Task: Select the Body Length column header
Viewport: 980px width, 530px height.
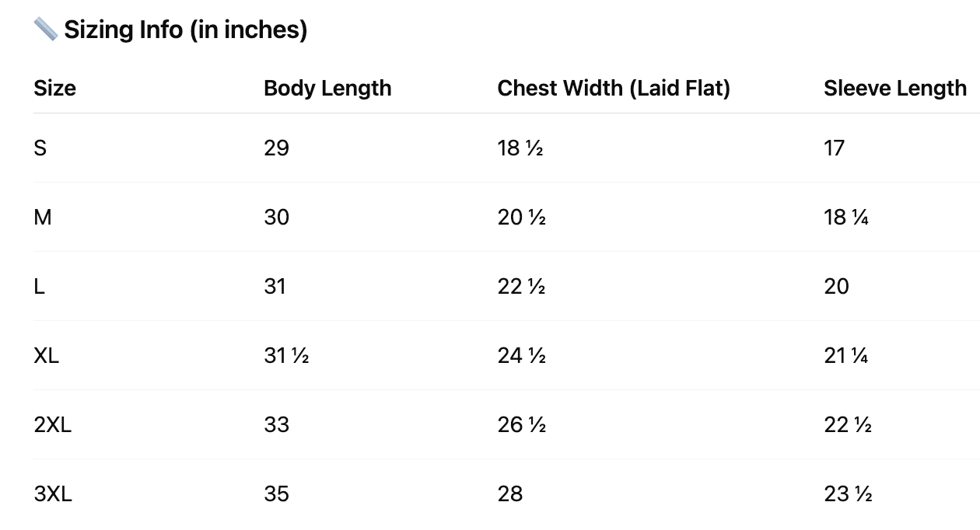Action: (327, 89)
